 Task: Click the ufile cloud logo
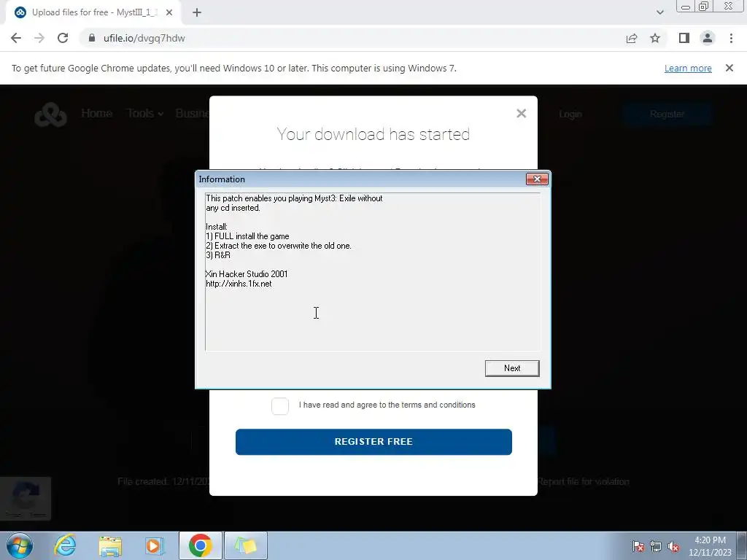[x=50, y=114]
